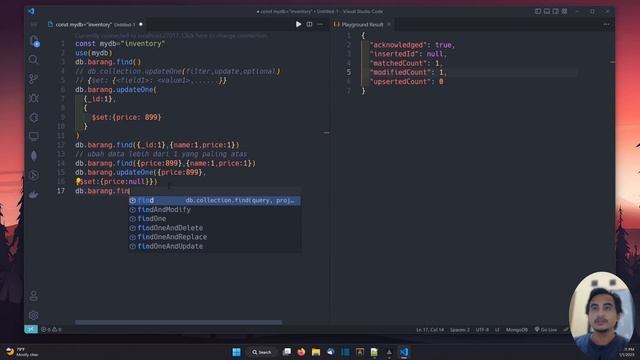Click "modifiedCount" text in Playground Result

click(x=400, y=72)
